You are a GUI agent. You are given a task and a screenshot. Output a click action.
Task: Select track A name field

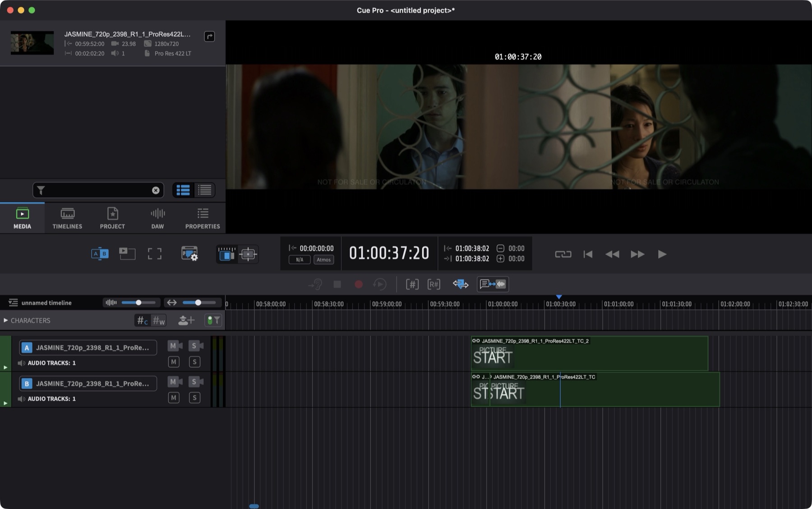tap(88, 348)
